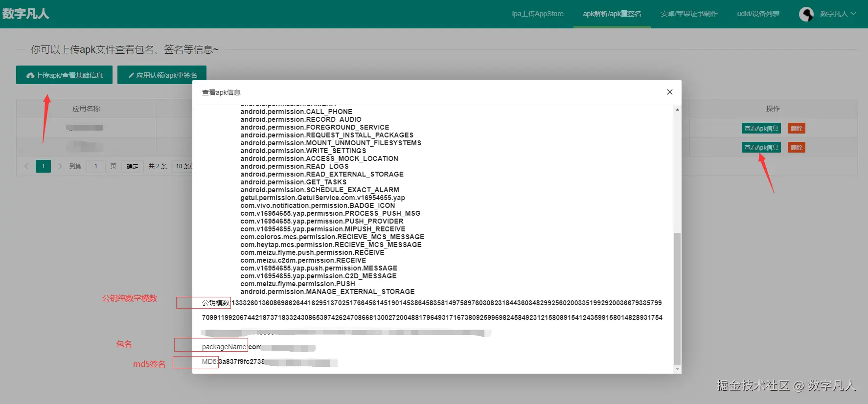Viewport: 868px width, 404px height.
Task: Click com.heytap.mcs RECIEVE_MCS_MESSAGE line
Action: click(x=331, y=245)
